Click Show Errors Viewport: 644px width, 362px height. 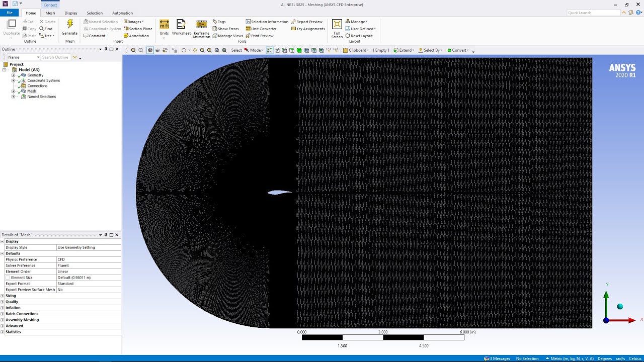click(225, 29)
